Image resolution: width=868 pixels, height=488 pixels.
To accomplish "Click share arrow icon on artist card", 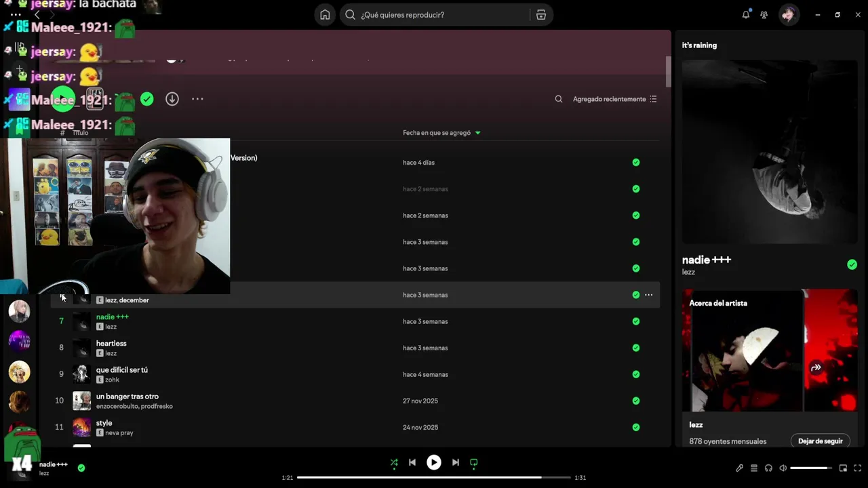I will (x=816, y=367).
